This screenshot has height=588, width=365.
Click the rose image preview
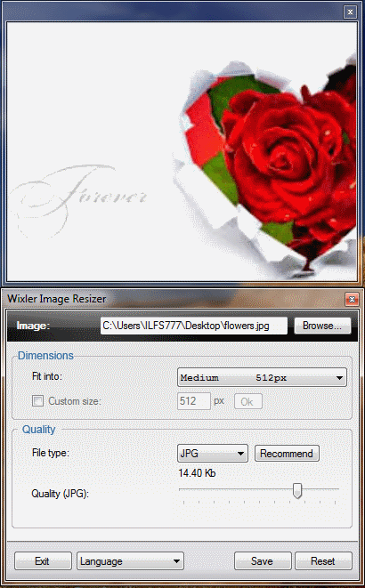click(182, 151)
